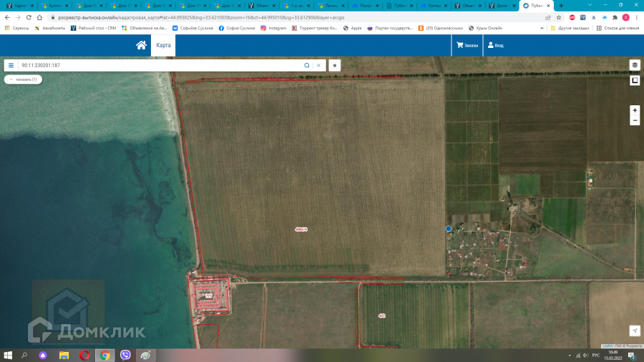Click the Вход login button
Viewport: 644px width, 362px height.
[495, 45]
